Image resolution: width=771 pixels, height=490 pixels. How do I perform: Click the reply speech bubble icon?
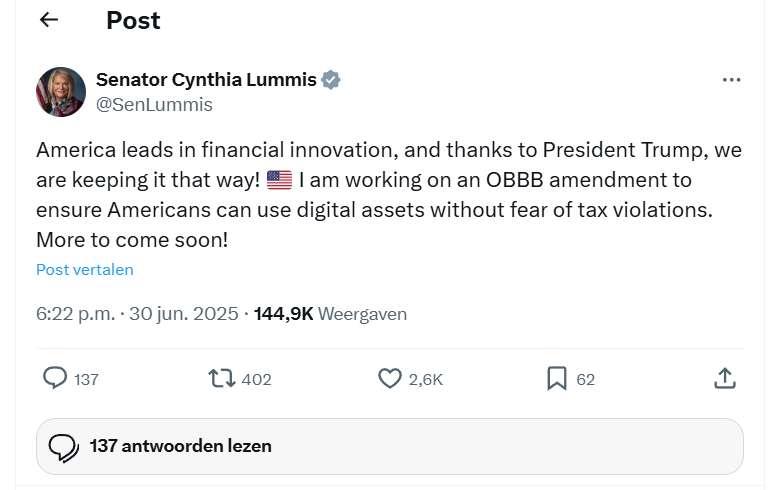click(x=55, y=378)
